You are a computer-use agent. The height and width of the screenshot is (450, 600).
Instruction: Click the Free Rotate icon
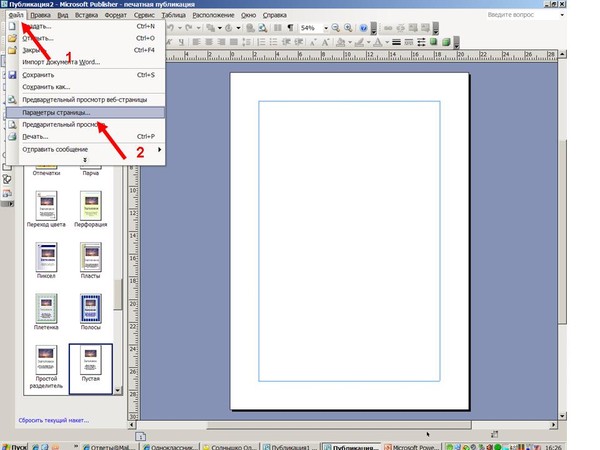point(229,28)
